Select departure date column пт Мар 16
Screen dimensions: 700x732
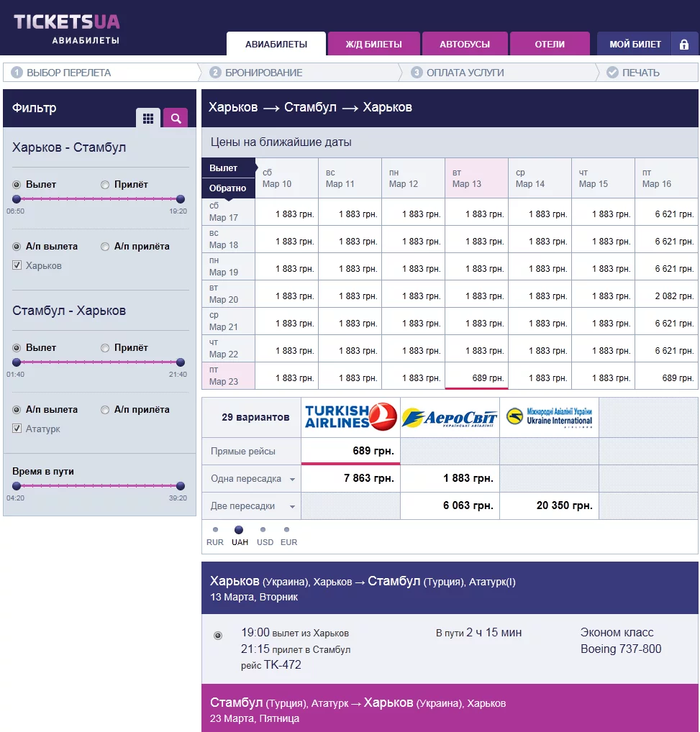tap(666, 178)
